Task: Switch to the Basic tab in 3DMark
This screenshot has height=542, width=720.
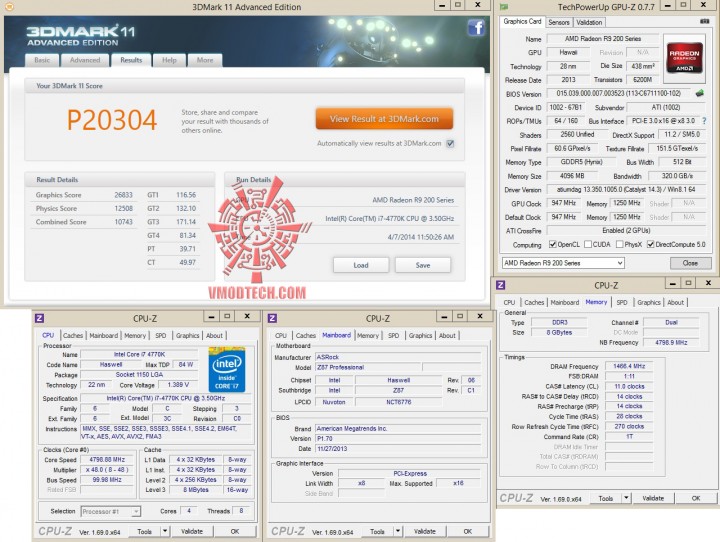Action: pyautogui.click(x=42, y=60)
